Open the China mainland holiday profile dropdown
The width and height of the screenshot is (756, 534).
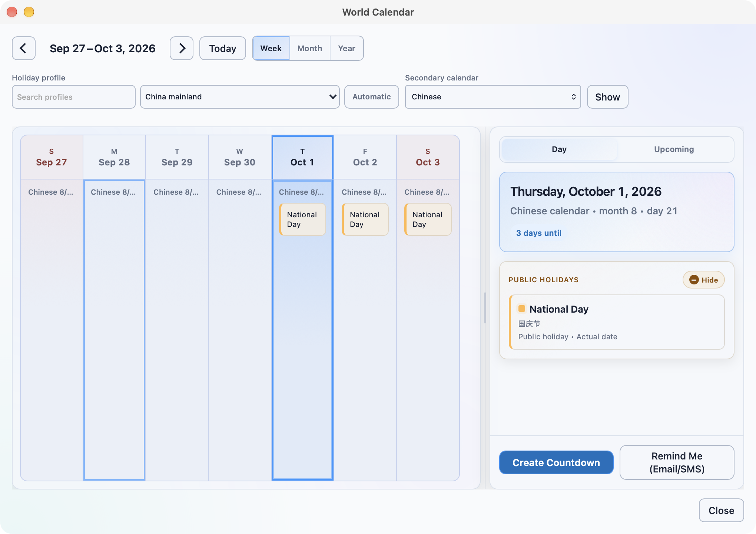240,97
